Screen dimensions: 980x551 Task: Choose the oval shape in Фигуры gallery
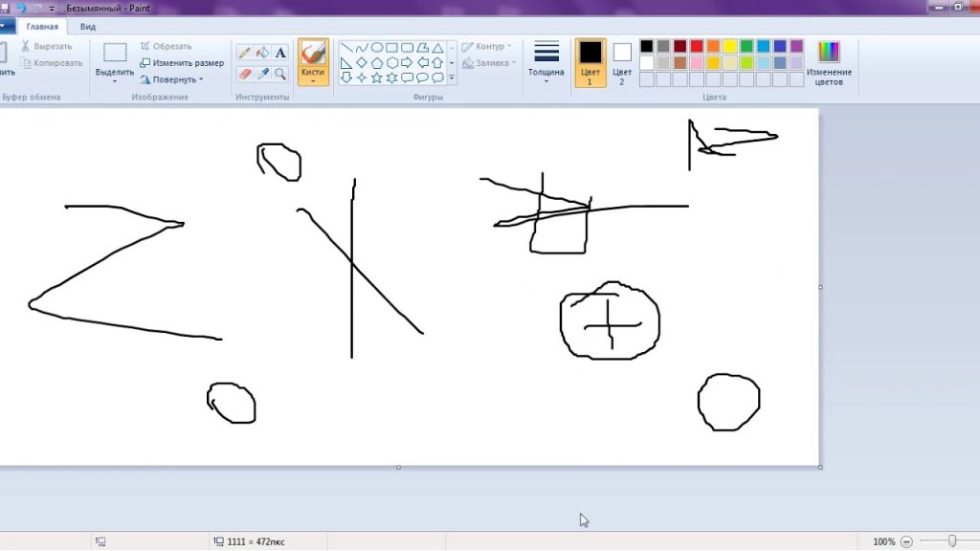[377, 47]
